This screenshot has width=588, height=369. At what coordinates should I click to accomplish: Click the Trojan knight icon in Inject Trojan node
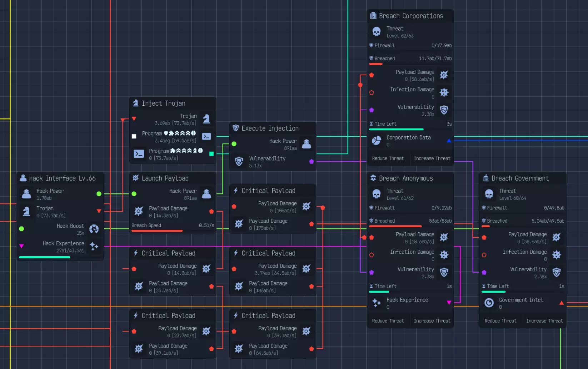click(x=206, y=119)
